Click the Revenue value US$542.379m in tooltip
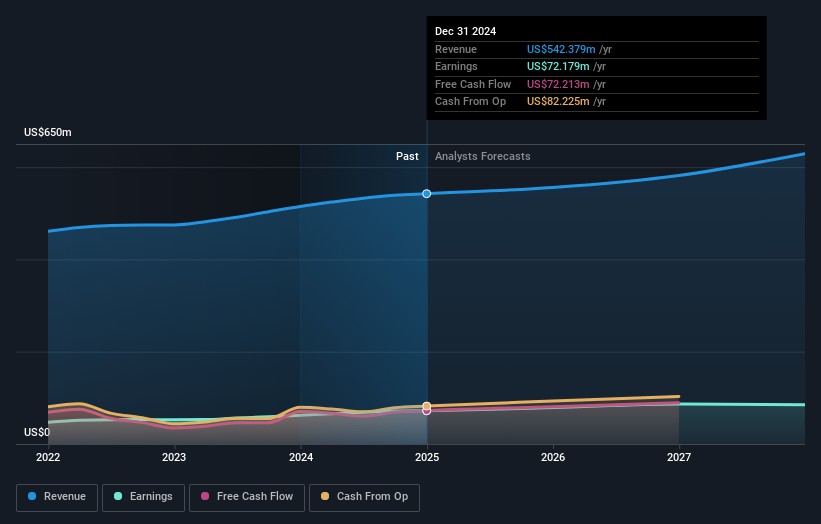Image resolution: width=821 pixels, height=524 pixels. [x=561, y=50]
